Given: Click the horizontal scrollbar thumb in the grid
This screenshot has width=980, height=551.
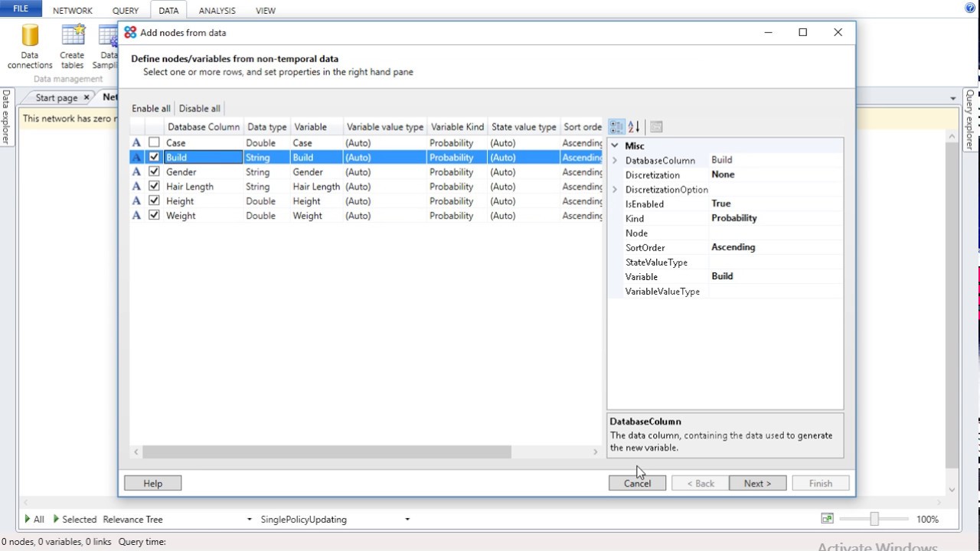Looking at the screenshot, I should click(327, 452).
